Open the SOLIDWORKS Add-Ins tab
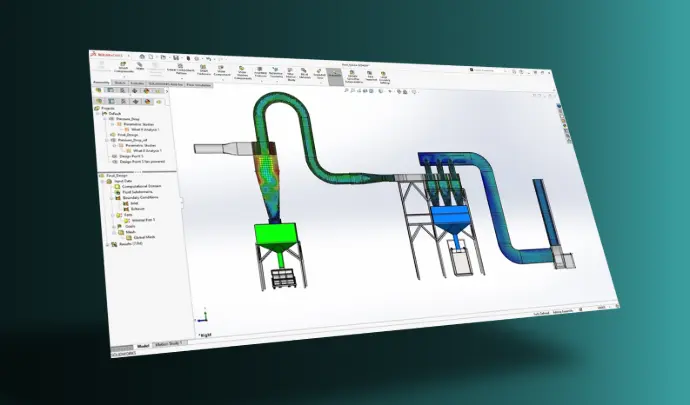This screenshot has height=405, width=690. (165, 84)
